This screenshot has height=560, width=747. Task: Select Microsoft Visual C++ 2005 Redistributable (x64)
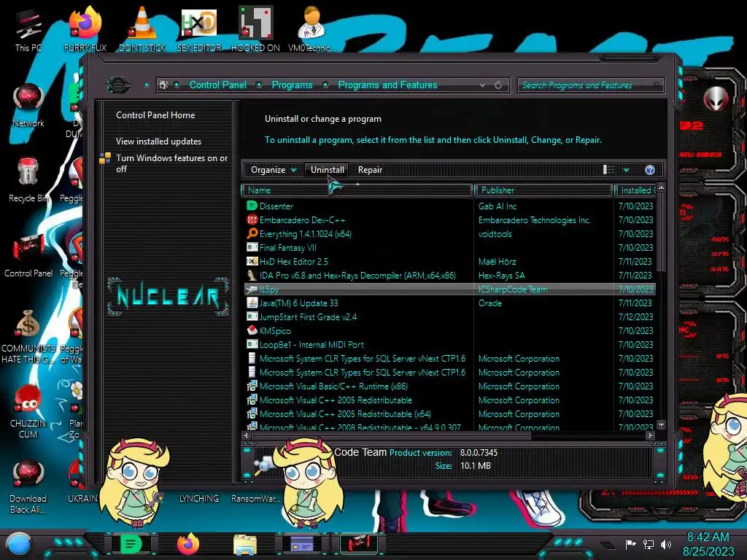tap(449, 414)
